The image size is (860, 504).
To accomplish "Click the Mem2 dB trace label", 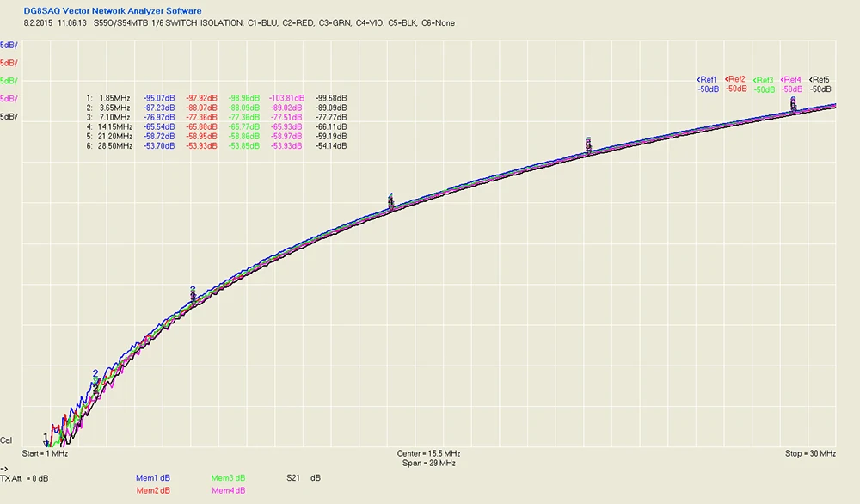I will tap(153, 490).
